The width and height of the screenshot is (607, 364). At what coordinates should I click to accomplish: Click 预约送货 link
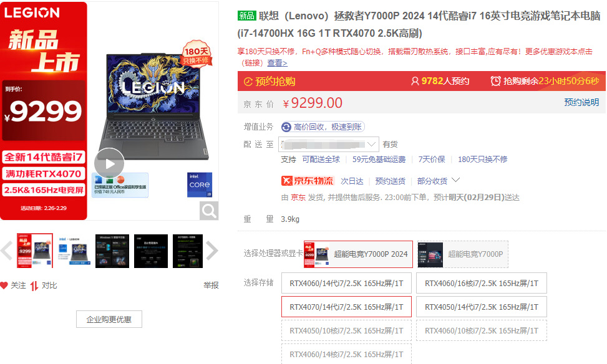tap(391, 181)
